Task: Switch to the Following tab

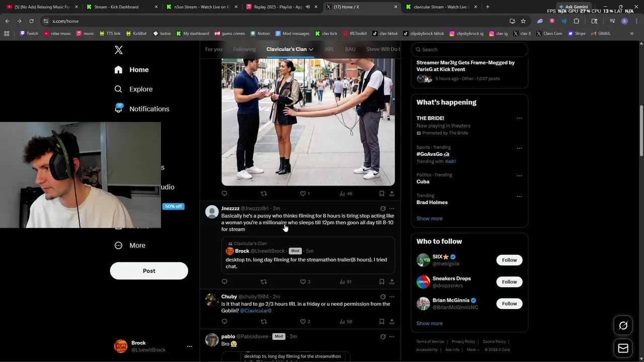Action: [x=245, y=49]
